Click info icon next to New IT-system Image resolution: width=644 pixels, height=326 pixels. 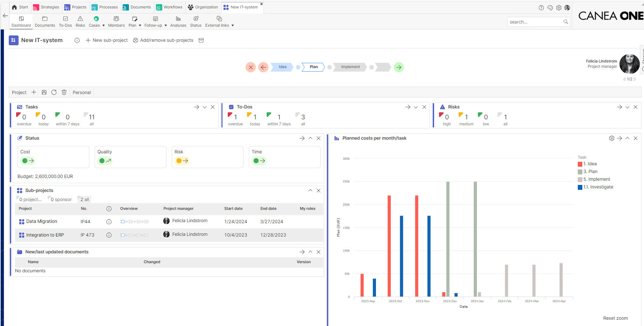click(77, 40)
